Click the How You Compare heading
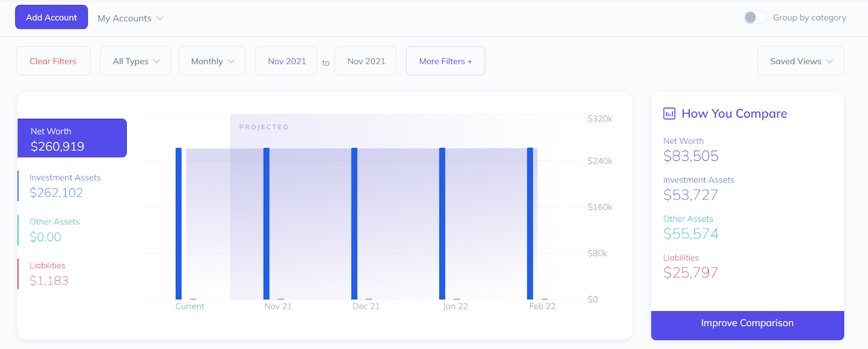This screenshot has width=868, height=349. (734, 113)
